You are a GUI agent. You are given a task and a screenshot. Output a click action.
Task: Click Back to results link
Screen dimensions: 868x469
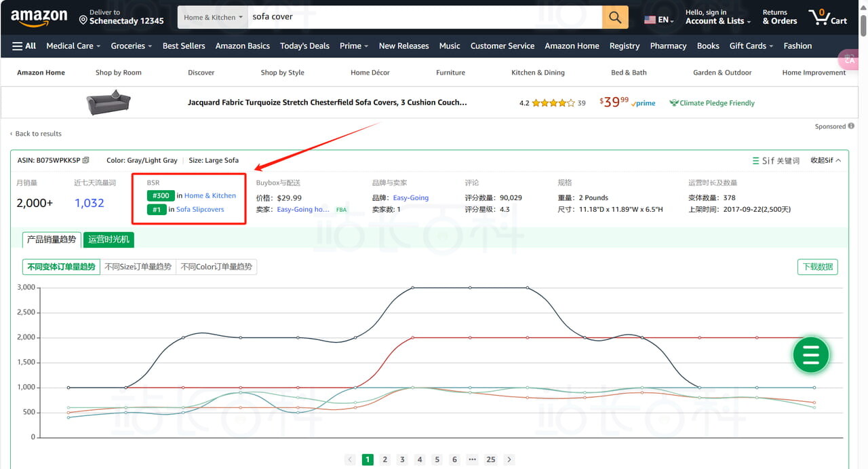click(x=36, y=134)
